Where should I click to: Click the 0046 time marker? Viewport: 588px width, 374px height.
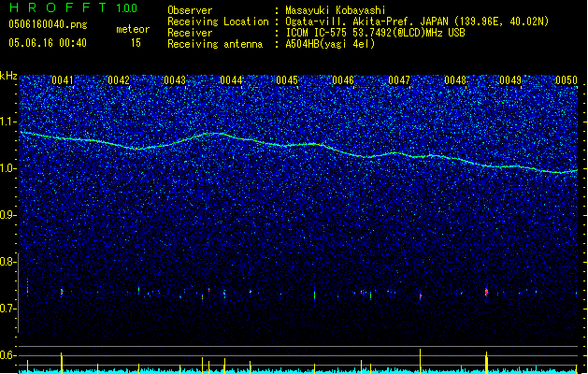[x=343, y=80]
